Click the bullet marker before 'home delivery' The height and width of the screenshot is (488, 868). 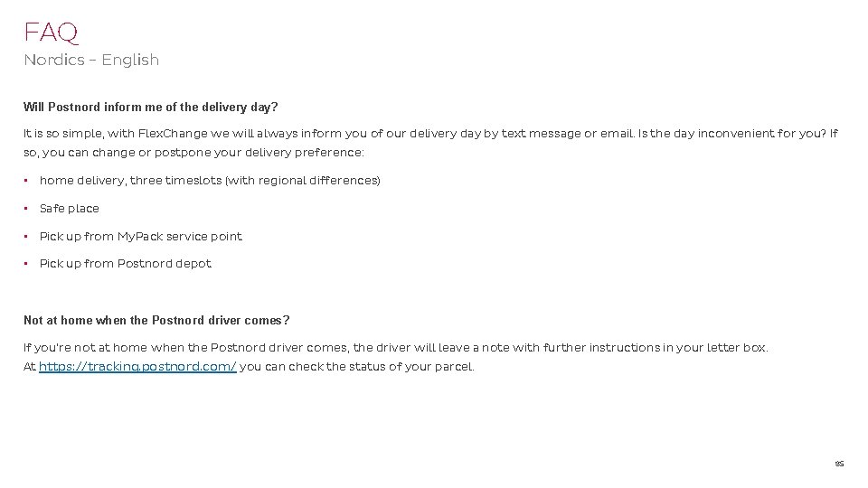pyautogui.click(x=26, y=181)
